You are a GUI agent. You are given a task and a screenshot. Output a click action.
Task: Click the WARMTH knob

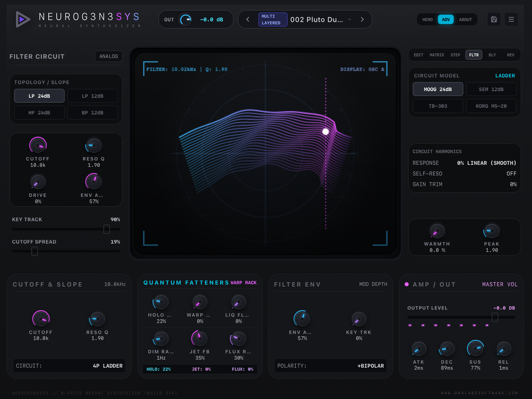coord(437,231)
